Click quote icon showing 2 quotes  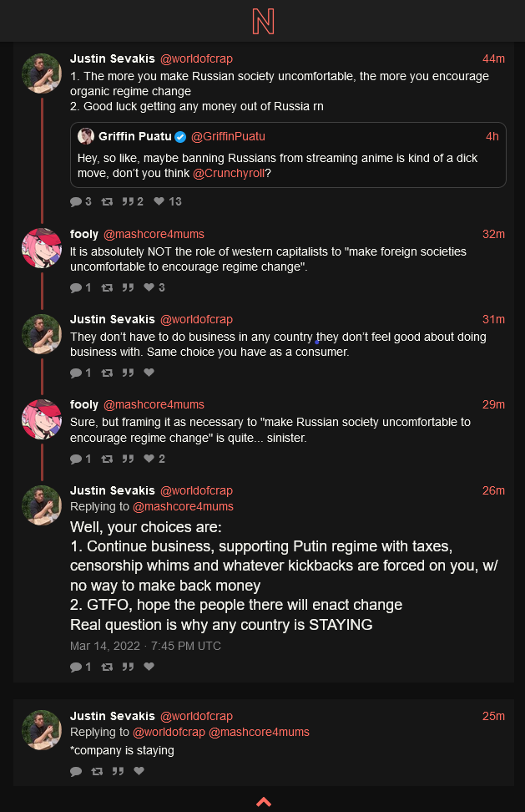point(129,201)
